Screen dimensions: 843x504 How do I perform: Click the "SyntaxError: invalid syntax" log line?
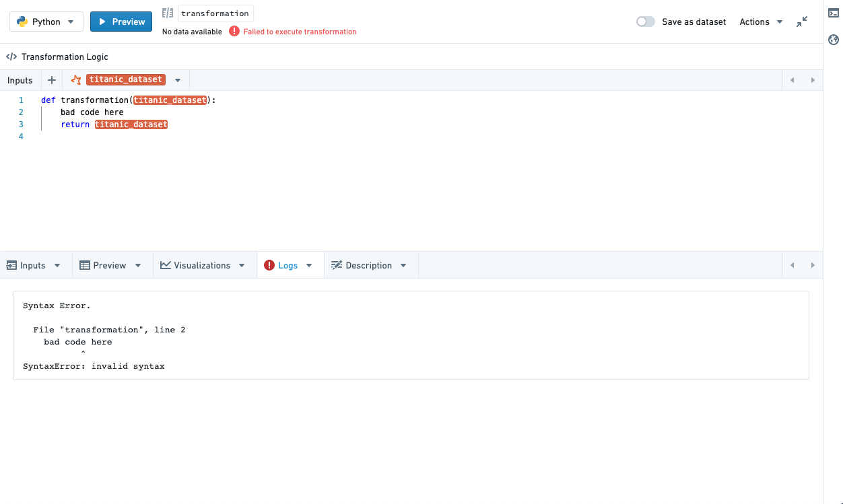click(x=94, y=366)
